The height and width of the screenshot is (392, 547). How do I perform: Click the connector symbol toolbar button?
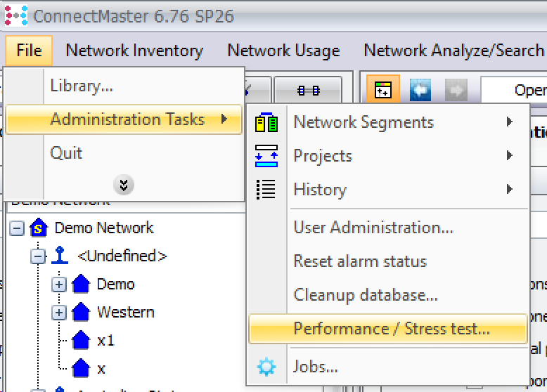[309, 91]
